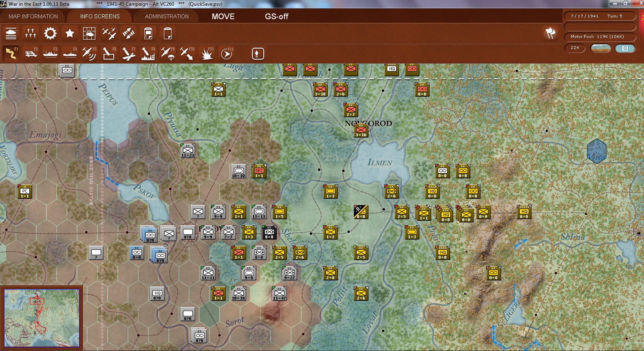This screenshot has width=644, height=351.
Task: Click the up-arrow box toolbar button
Action: tap(258, 53)
